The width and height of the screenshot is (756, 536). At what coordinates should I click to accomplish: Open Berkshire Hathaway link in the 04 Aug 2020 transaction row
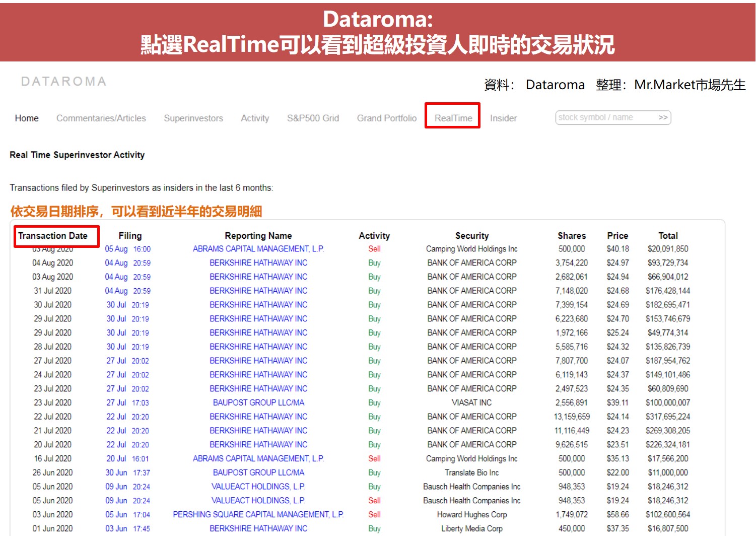[258, 263]
